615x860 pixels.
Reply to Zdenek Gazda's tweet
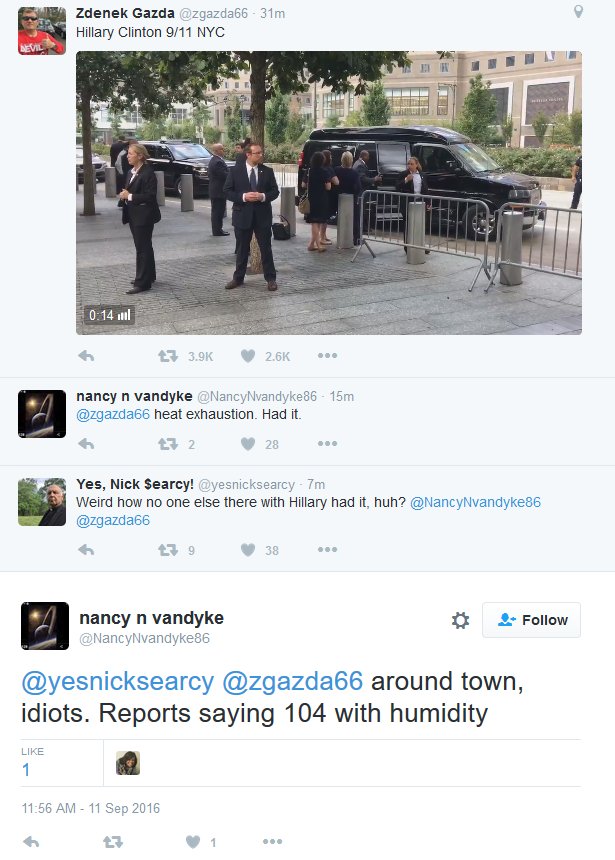pyautogui.click(x=86, y=356)
